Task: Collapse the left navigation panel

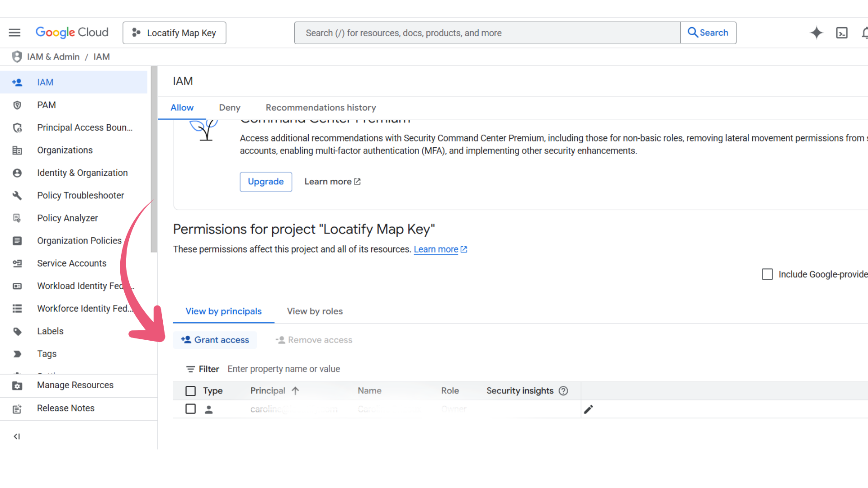Action: (x=17, y=436)
